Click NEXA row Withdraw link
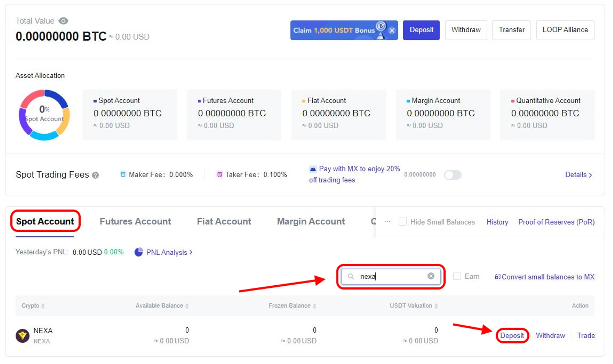The image size is (613, 364). point(550,336)
